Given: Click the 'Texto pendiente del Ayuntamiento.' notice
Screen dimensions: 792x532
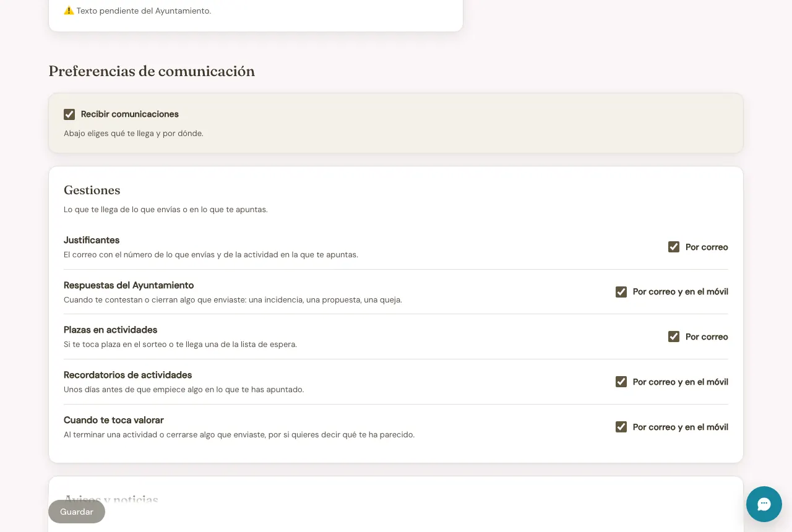Looking at the screenshot, I should tap(144, 11).
